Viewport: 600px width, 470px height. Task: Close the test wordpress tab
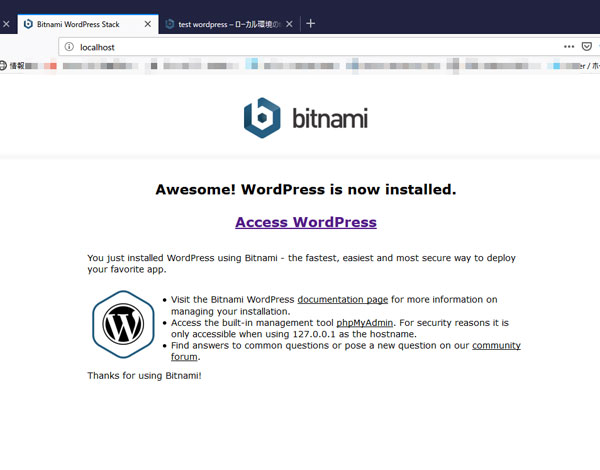[289, 24]
